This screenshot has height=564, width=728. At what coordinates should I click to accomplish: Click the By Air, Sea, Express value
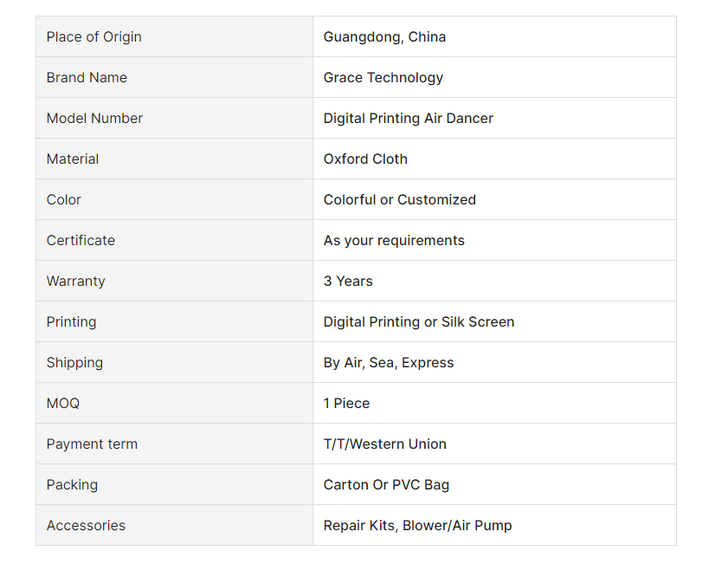[x=389, y=363]
